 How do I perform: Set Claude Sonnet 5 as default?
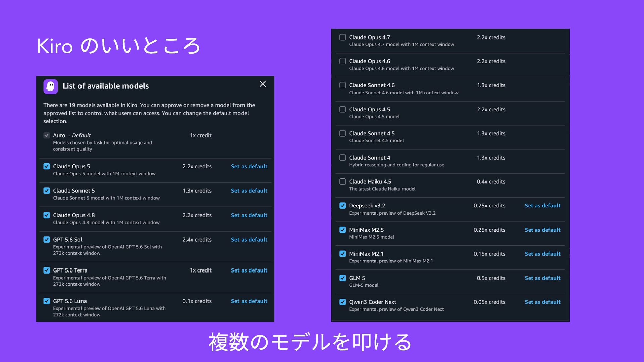(249, 191)
